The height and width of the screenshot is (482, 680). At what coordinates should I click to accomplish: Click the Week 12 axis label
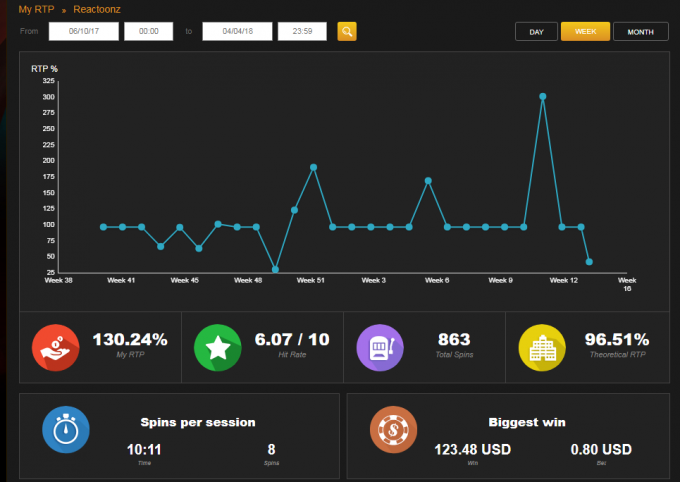[x=564, y=280]
